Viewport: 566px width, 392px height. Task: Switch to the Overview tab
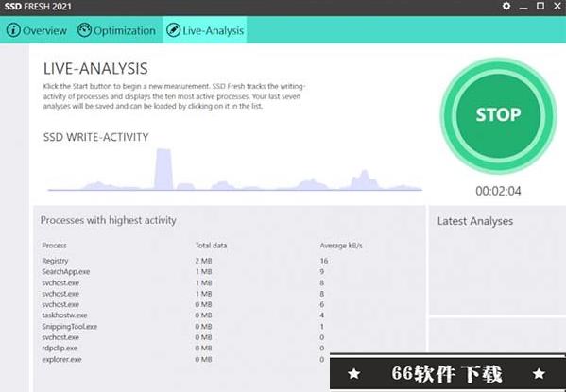tap(37, 30)
